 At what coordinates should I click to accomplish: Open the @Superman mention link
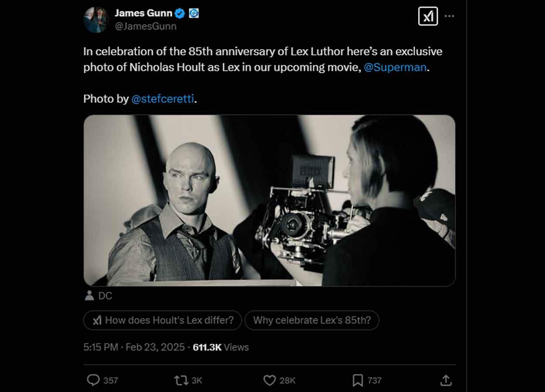coord(395,68)
